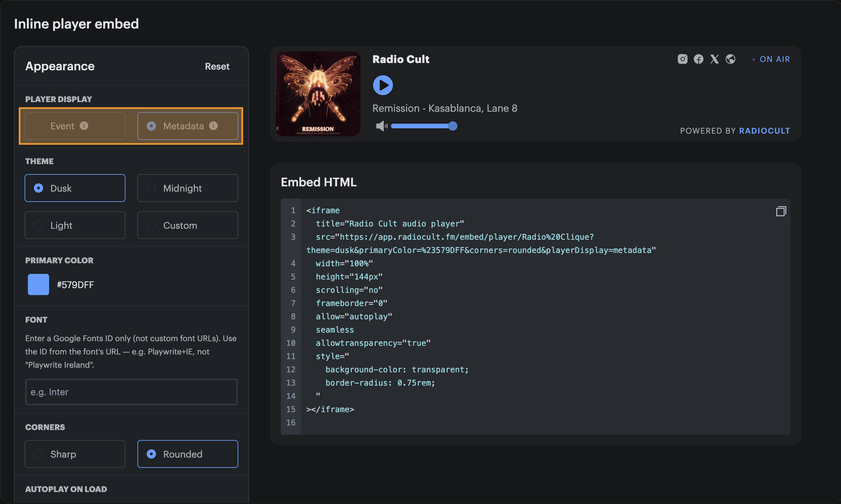Open the primary color swatch picker

38,284
